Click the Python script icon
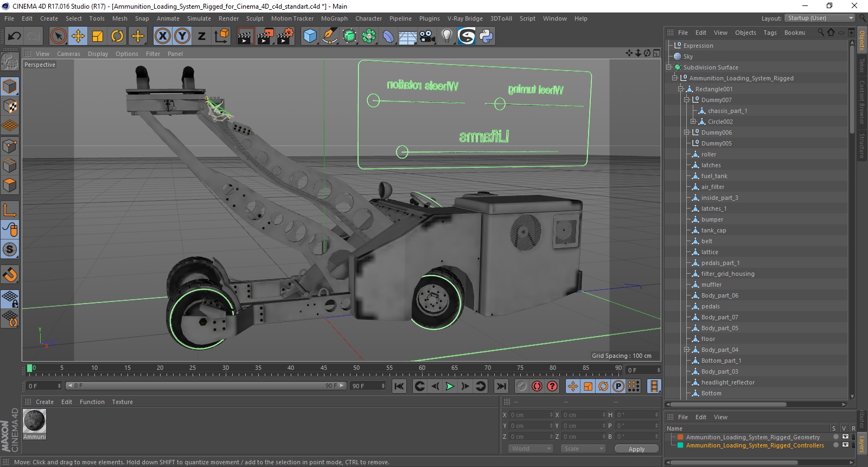This screenshot has width=868, height=467. pos(486,36)
